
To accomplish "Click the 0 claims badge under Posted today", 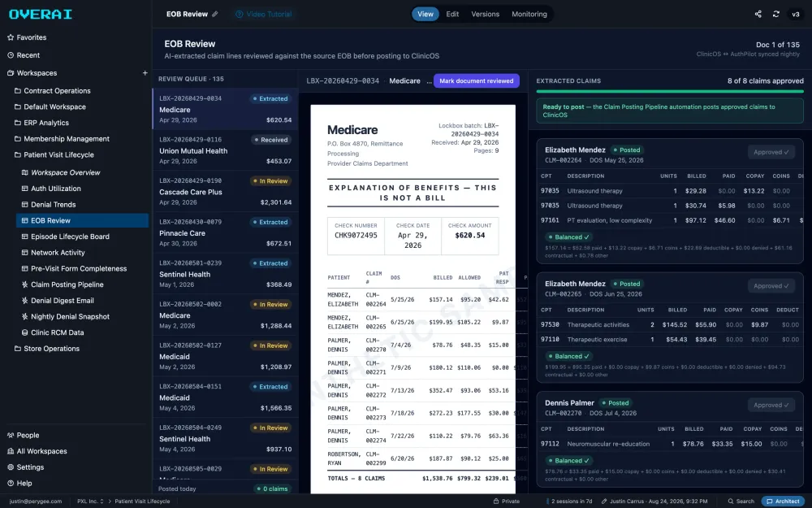I will coord(272,488).
